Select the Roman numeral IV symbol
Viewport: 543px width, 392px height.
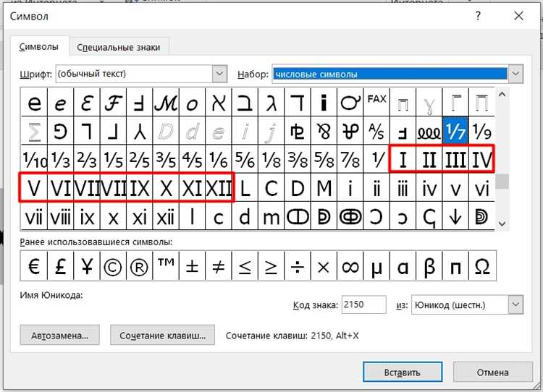[x=481, y=160]
